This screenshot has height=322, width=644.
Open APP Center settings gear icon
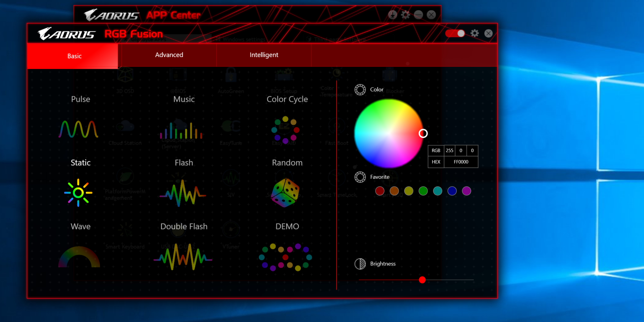405,15
